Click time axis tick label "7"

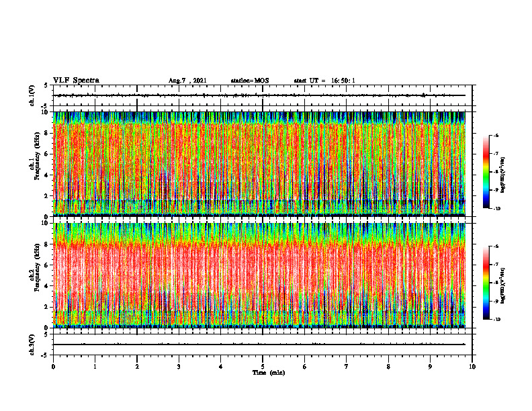[347, 367]
